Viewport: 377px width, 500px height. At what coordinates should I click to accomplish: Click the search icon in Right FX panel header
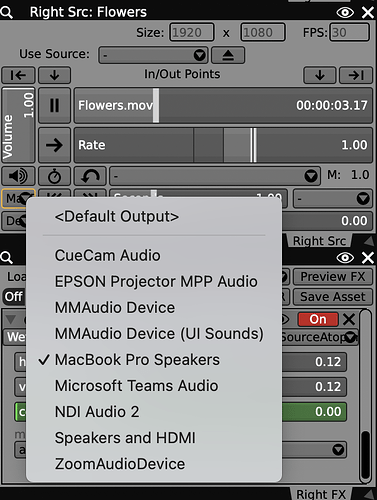click(x=7, y=258)
